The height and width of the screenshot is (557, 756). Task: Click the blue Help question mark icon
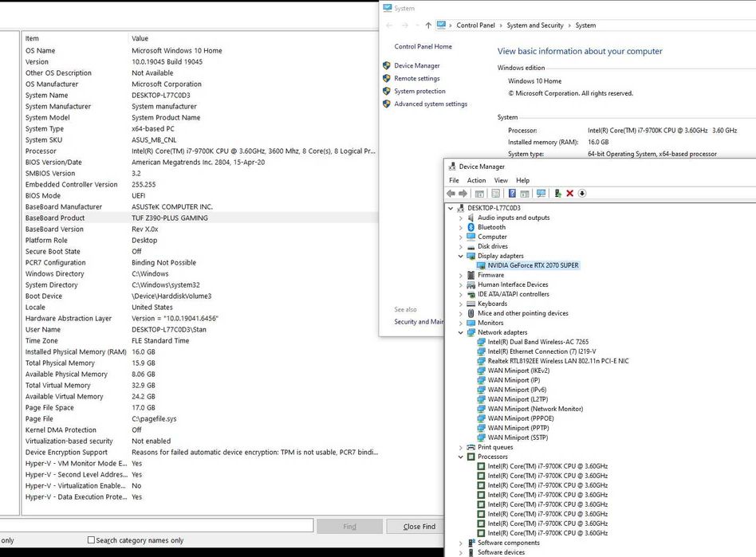pos(512,193)
